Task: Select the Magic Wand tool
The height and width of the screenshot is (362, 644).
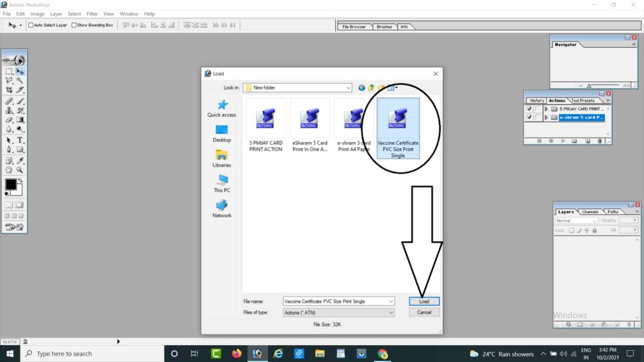Action: pos(19,80)
